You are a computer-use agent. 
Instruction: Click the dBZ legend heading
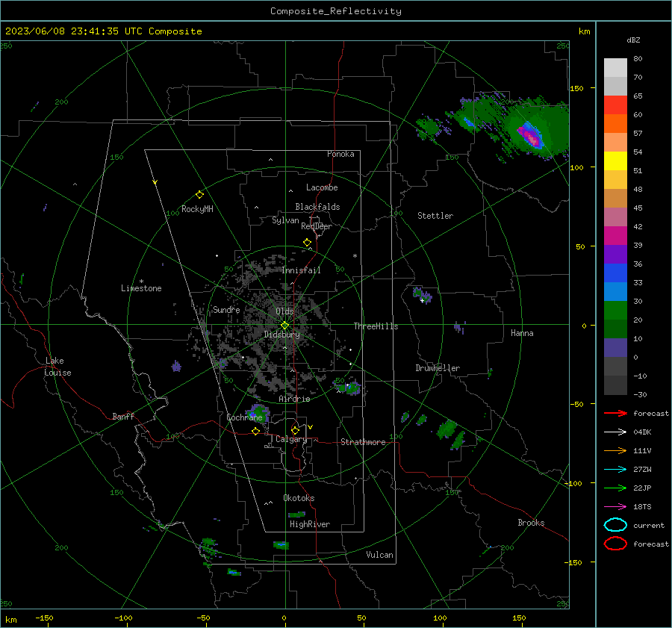(x=633, y=40)
